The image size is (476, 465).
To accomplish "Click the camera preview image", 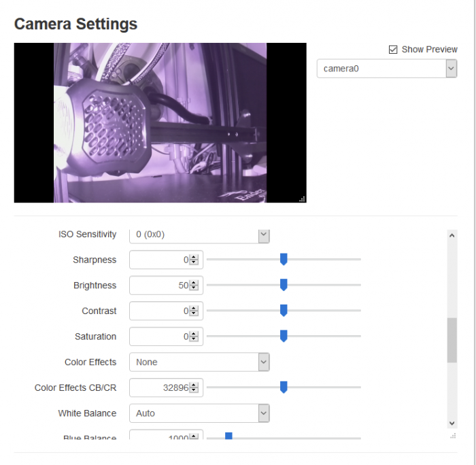I will pyautogui.click(x=160, y=122).
